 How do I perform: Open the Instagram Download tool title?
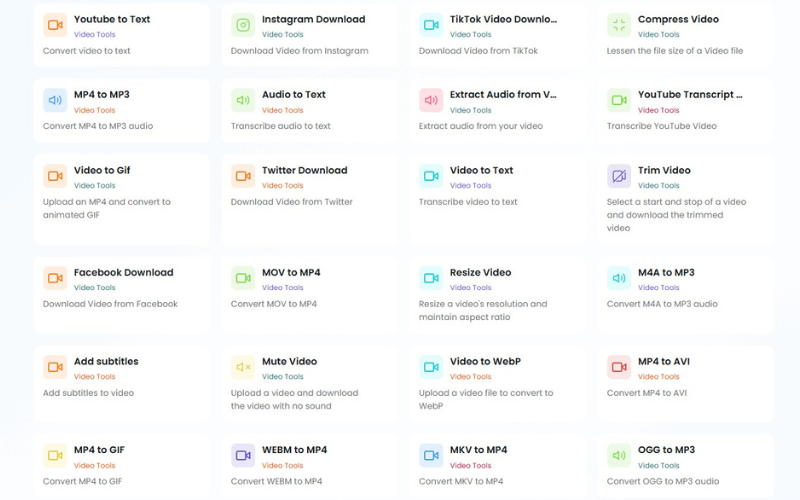click(x=313, y=19)
